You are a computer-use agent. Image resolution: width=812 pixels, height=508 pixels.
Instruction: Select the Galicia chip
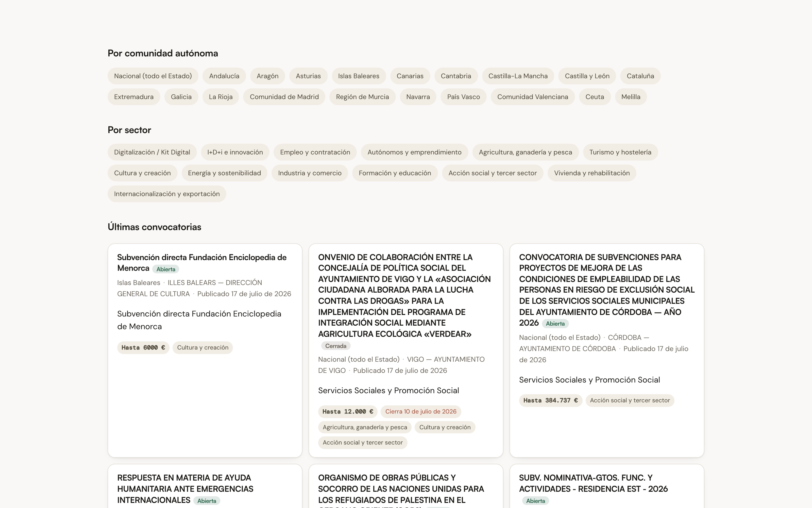(181, 97)
